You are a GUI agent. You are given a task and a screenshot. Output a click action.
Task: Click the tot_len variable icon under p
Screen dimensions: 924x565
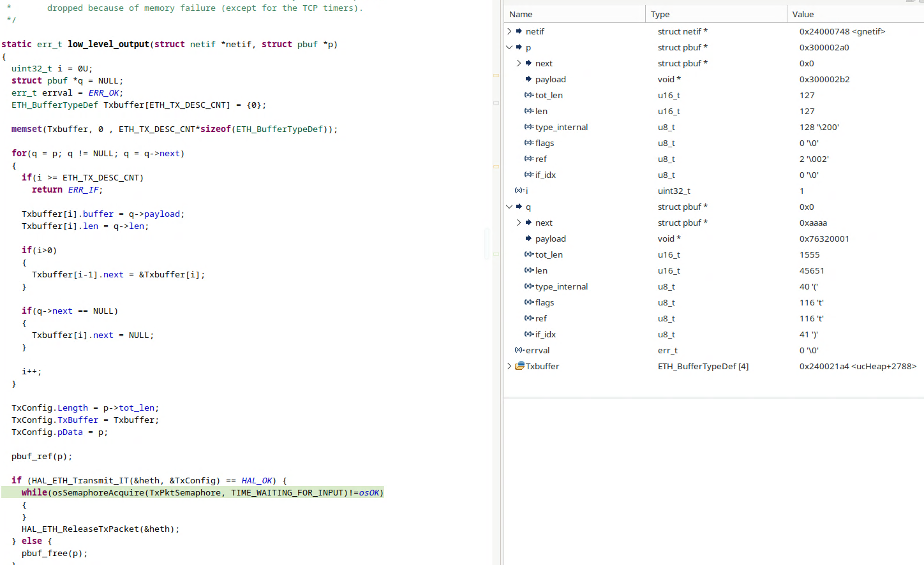click(x=529, y=95)
